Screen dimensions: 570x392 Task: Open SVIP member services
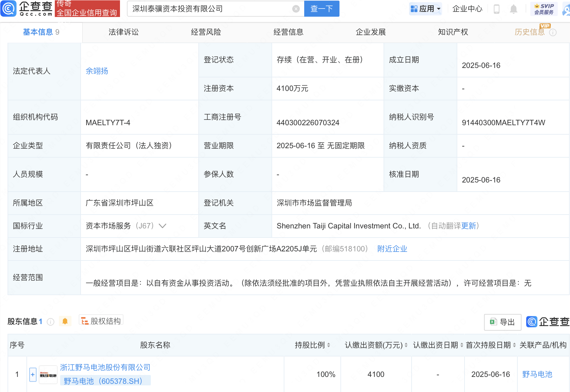(544, 9)
